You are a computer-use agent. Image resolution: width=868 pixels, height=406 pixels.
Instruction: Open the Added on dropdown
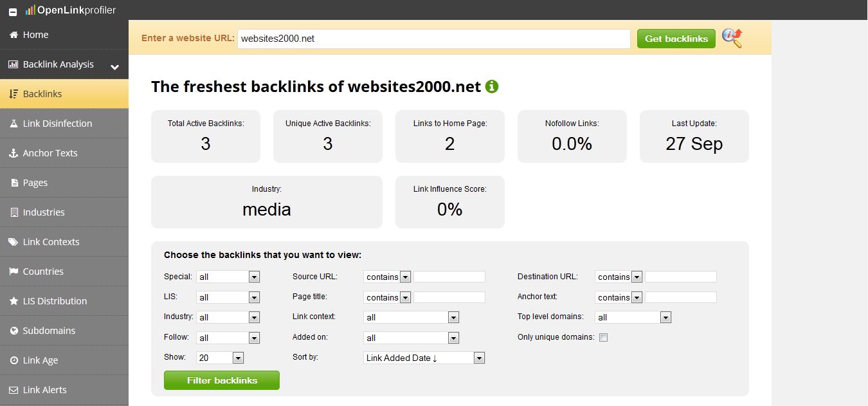(411, 338)
